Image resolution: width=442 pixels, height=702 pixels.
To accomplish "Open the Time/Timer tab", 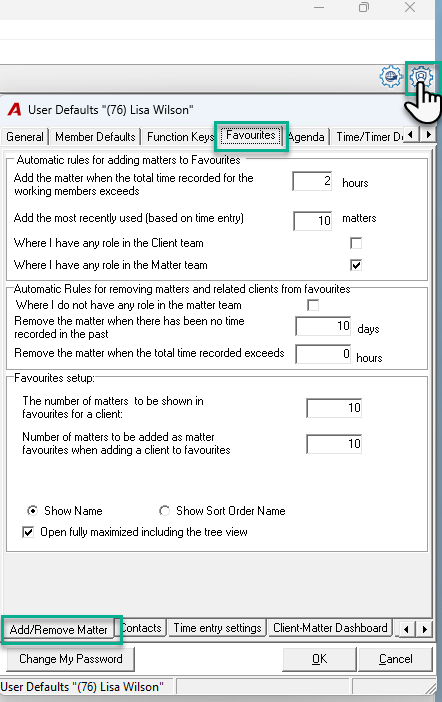I will 368,137.
